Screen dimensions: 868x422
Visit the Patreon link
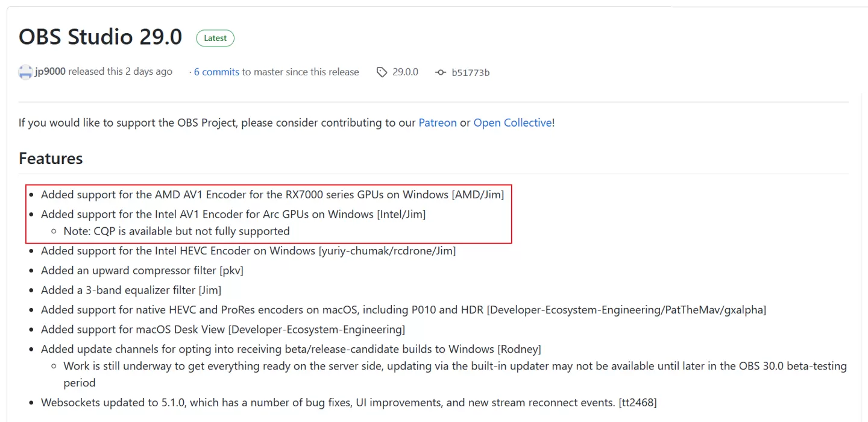click(438, 122)
